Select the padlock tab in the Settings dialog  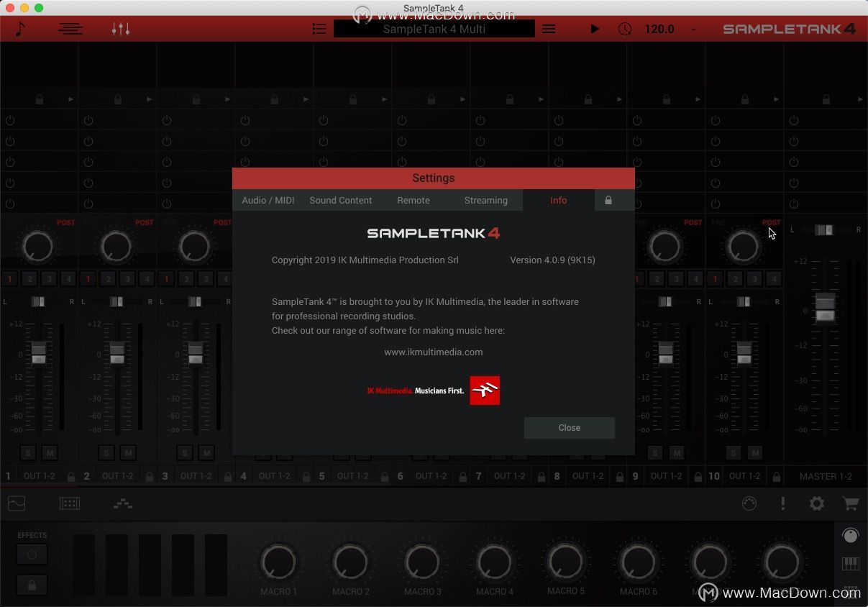pos(608,200)
